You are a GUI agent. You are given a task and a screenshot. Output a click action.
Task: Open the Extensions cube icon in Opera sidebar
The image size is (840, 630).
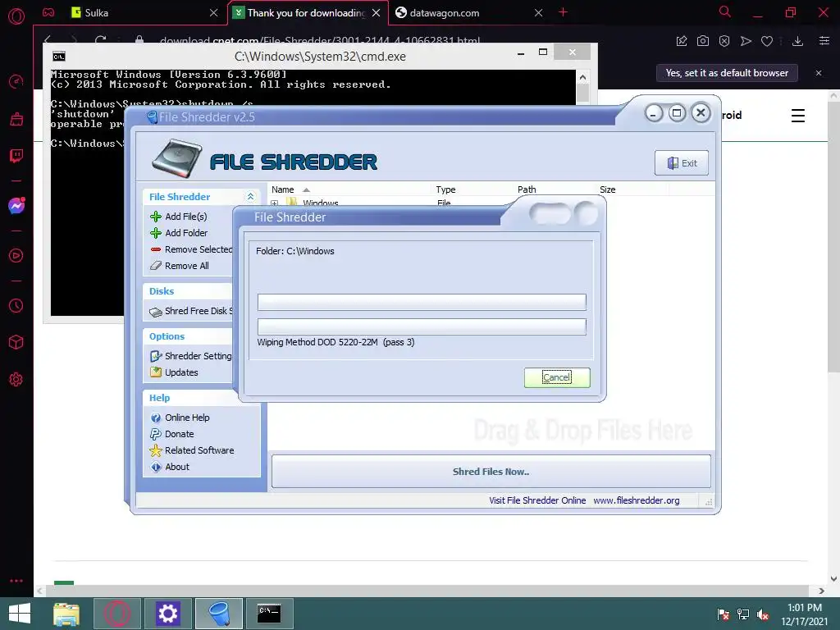[16, 342]
